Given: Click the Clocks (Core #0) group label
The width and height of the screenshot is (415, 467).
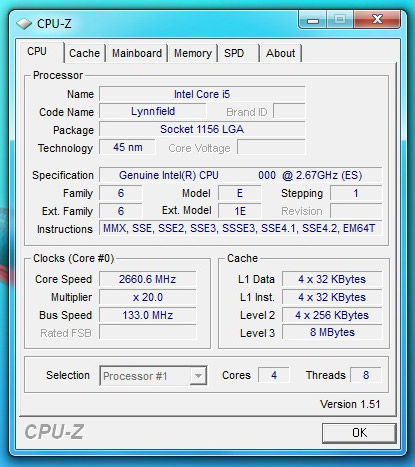Looking at the screenshot, I should (x=74, y=258).
